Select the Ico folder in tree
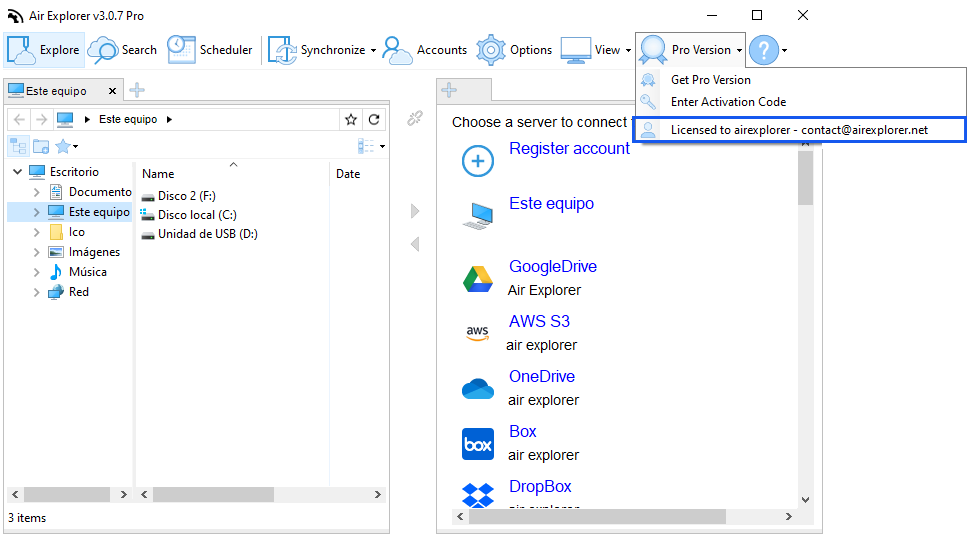Screen dimensions: 975x537 coord(76,232)
